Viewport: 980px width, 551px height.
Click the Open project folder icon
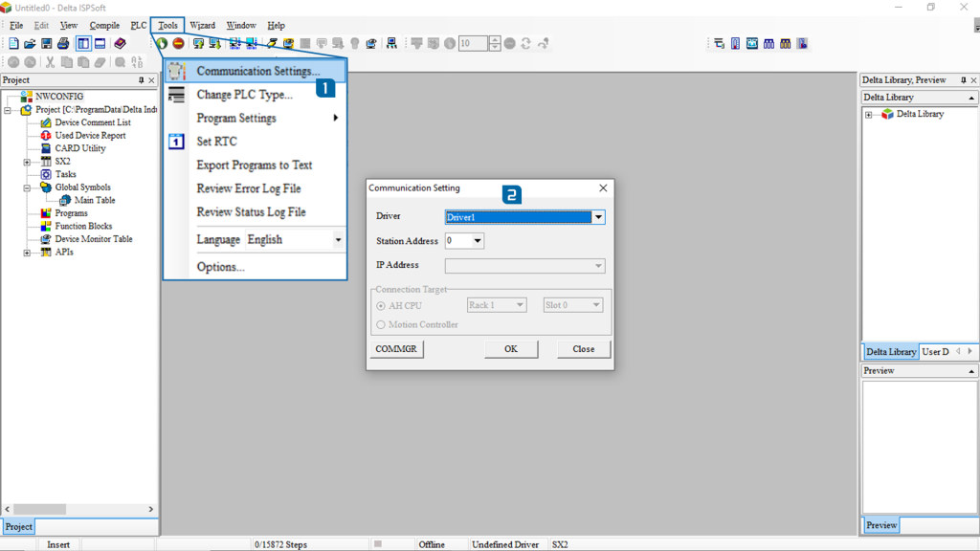(30, 43)
